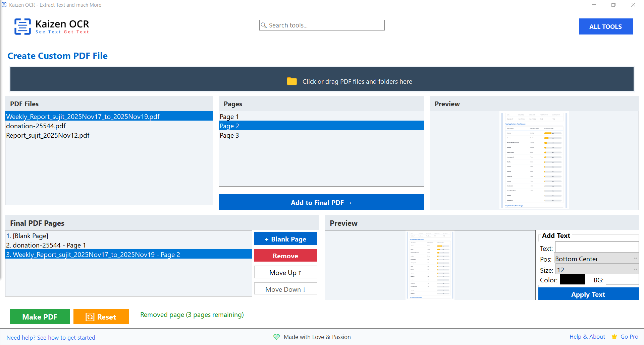Viewport: 644px width, 345px height.
Task: Select donation-25544.pdf in the PDF Files list
Action: (36, 126)
